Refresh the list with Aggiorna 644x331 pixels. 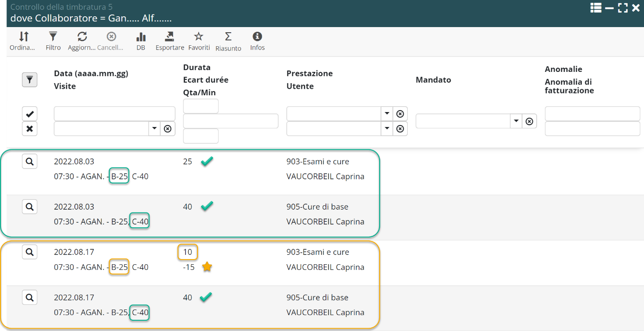pos(82,37)
